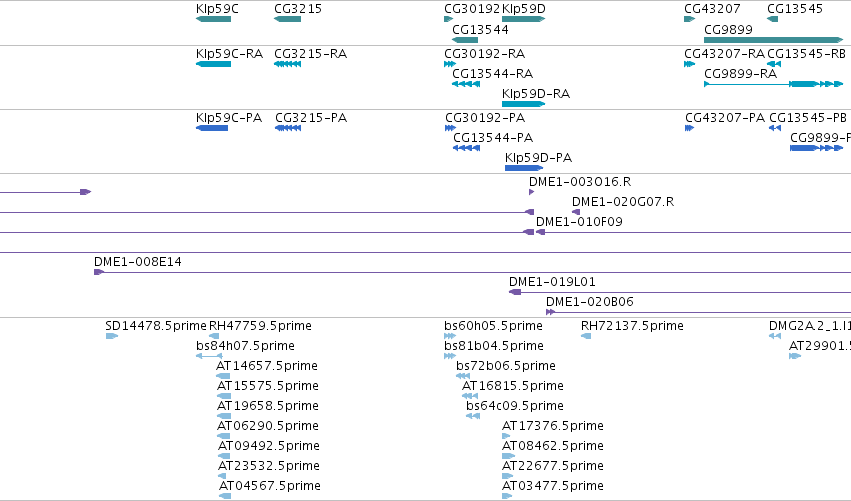Click the DME1-008E14 clone label
The image size is (851, 501).
(x=138, y=262)
